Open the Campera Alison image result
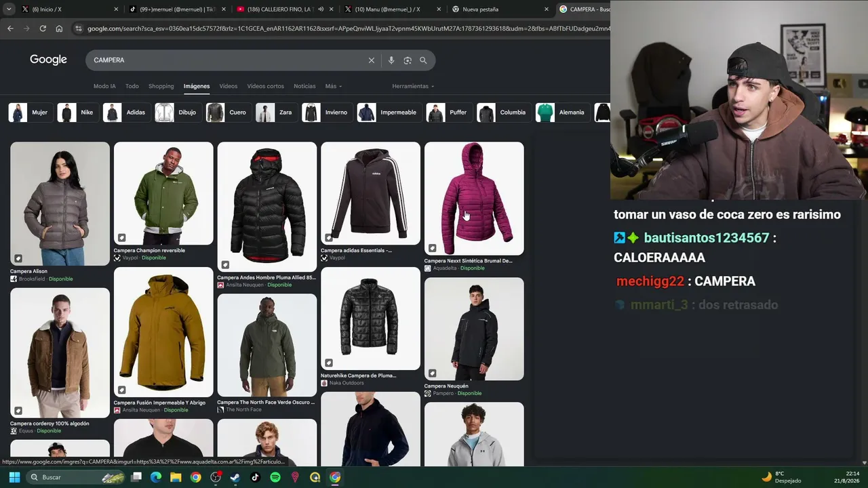The image size is (868, 488). coord(60,203)
